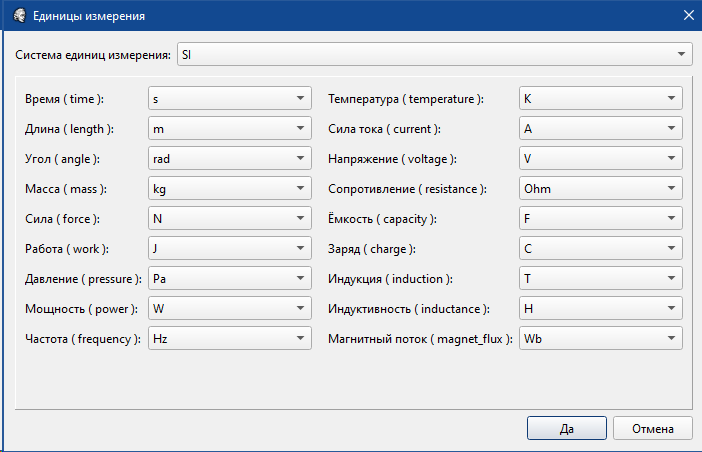Open the Масса (mass) kg dropdown
This screenshot has width=702, height=452.
(x=229, y=189)
